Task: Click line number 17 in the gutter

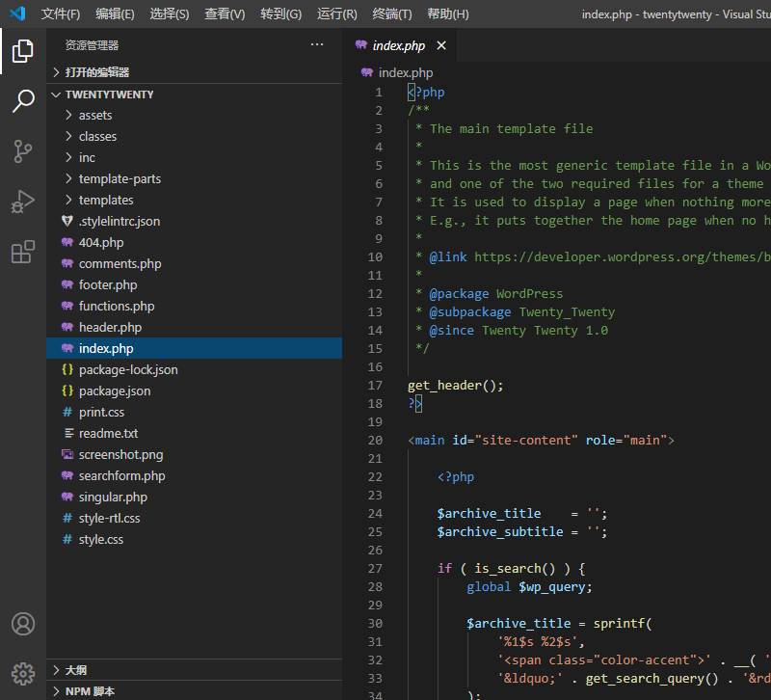Action: tap(375, 385)
